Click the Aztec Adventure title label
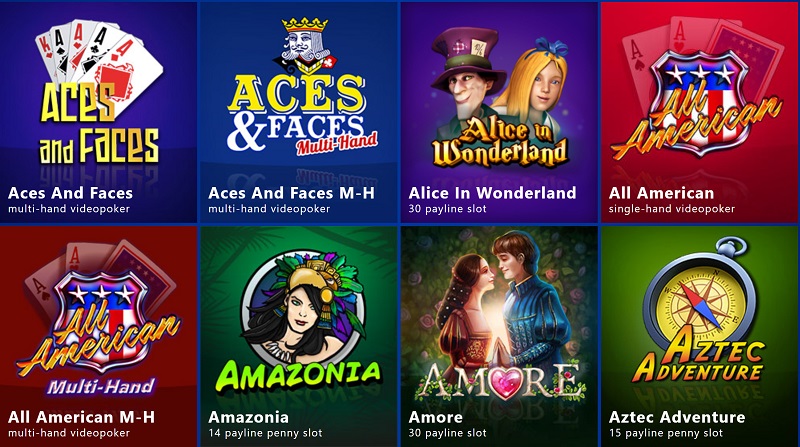The width and height of the screenshot is (800, 447). (677, 417)
